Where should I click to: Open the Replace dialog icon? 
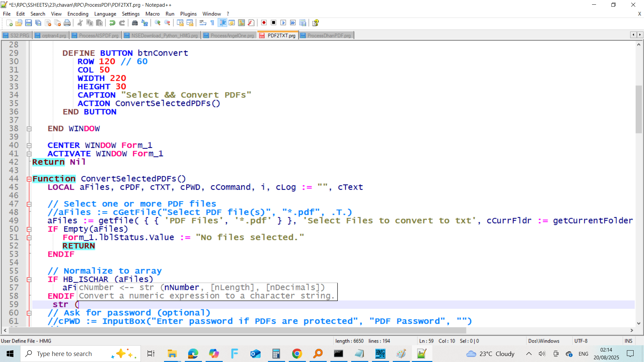point(145,23)
